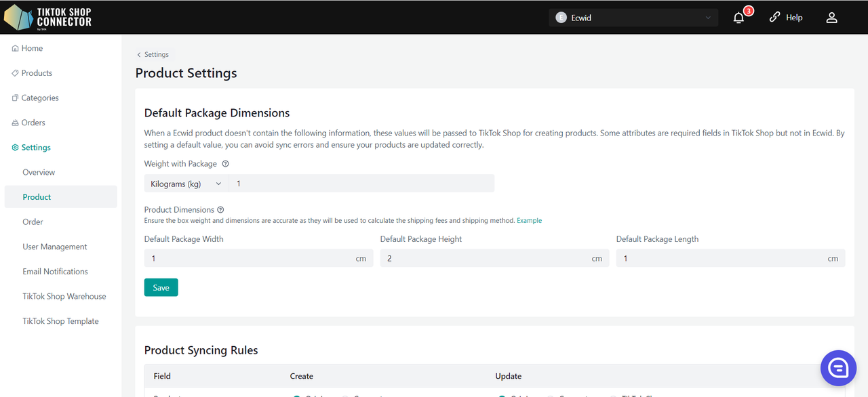Expand the Kilograms (kg) unit dropdown
The image size is (868, 397).
pyautogui.click(x=186, y=184)
